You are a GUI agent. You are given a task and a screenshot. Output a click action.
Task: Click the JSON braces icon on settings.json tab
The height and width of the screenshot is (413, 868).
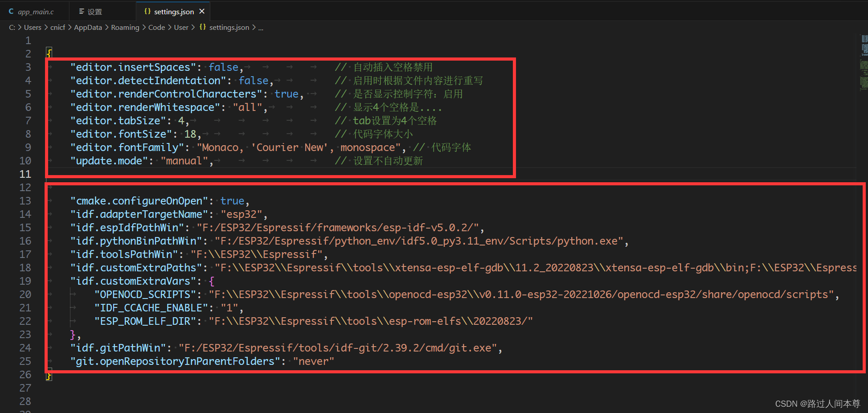pos(147,11)
